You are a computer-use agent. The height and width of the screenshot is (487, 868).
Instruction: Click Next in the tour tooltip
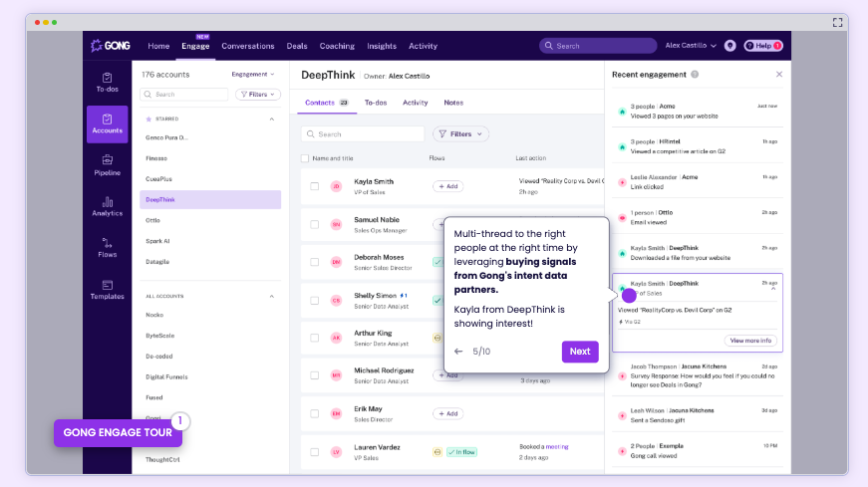pyautogui.click(x=580, y=352)
